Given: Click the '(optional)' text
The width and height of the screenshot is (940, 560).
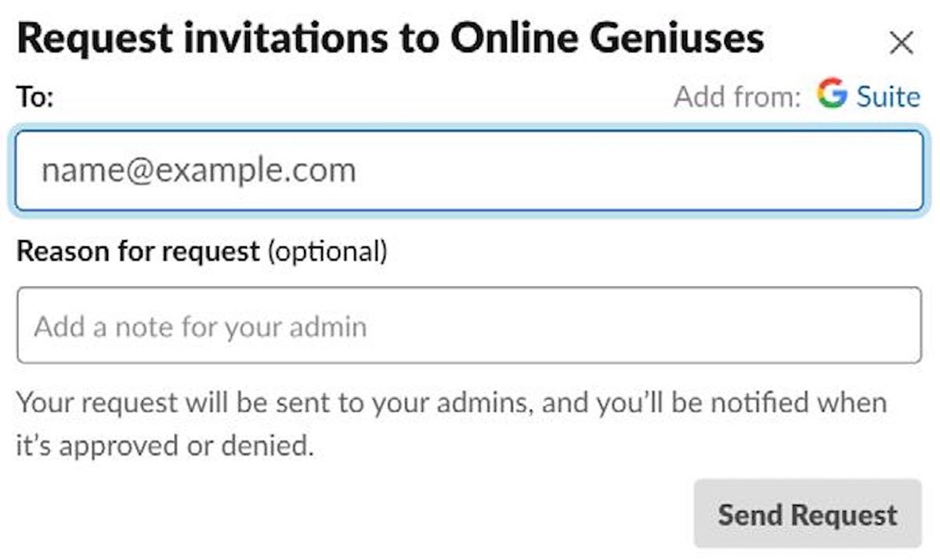Looking at the screenshot, I should 327,251.
